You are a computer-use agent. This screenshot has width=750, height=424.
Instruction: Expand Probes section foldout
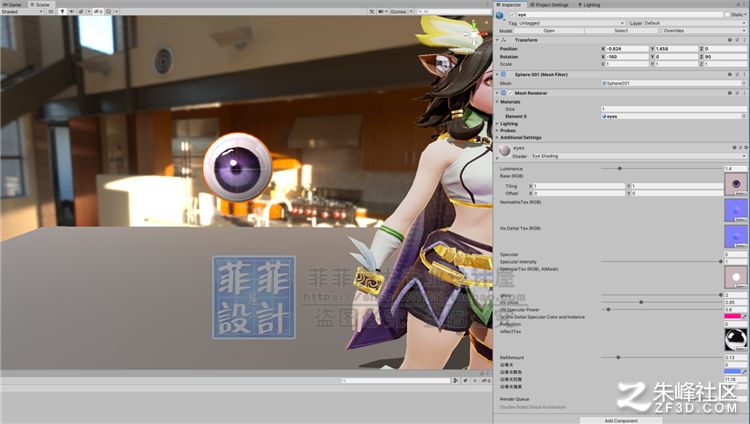pos(497,130)
